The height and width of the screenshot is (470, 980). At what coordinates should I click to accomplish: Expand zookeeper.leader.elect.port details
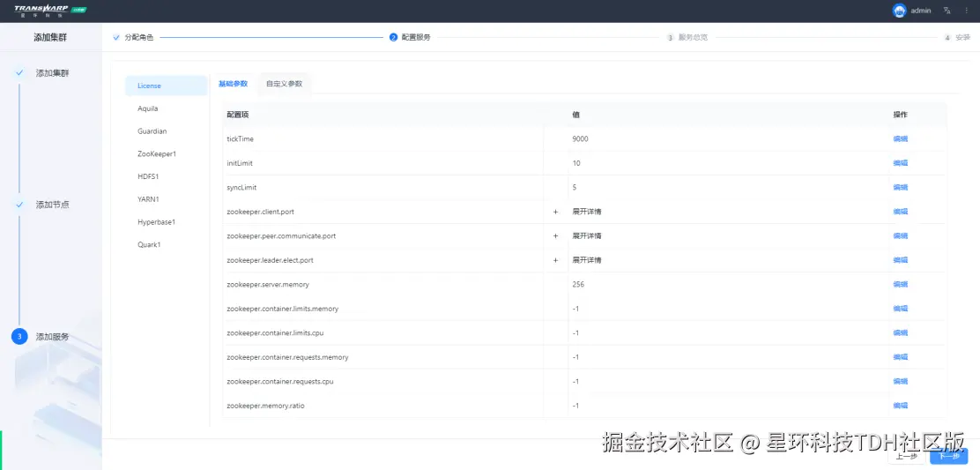pyautogui.click(x=555, y=260)
